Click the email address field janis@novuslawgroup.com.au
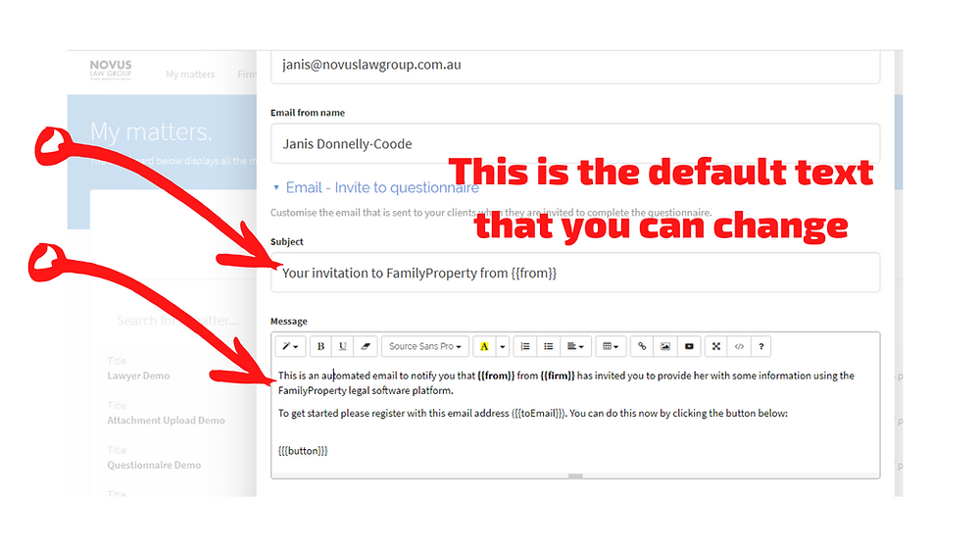The image size is (980, 552). [575, 66]
